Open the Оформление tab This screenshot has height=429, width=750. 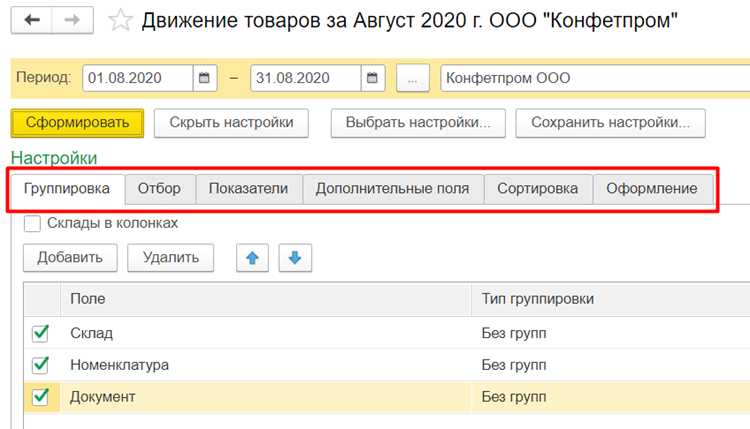(652, 188)
